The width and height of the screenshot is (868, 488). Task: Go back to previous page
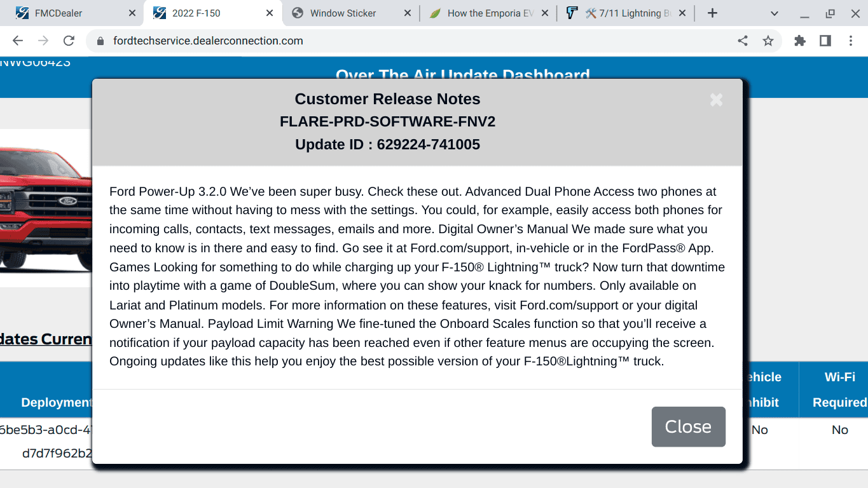click(18, 41)
